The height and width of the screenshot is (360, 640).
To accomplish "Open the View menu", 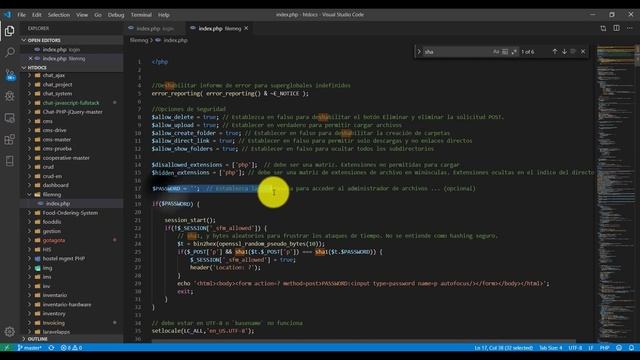I will pos(82,15).
